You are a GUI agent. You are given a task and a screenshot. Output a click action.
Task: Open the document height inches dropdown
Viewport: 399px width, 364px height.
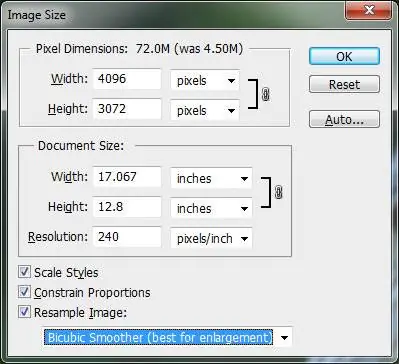[211, 208]
